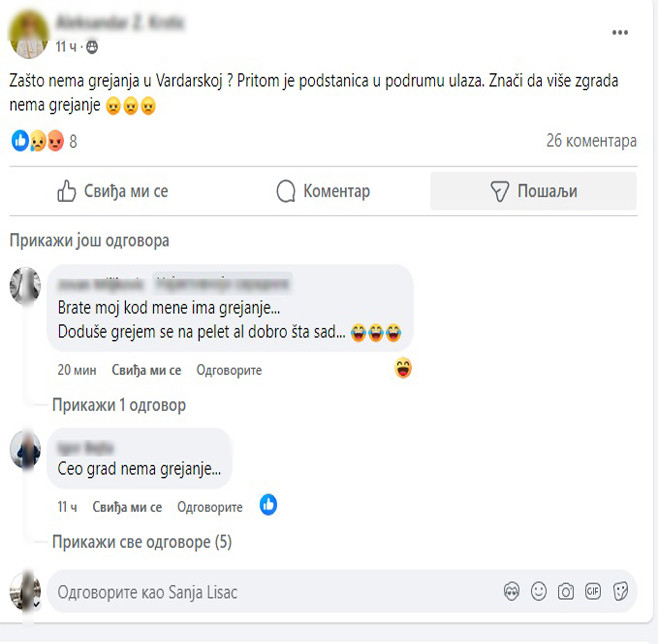Screen dimensions: 658x644
Task: Open the '26 коментара' comments link
Action: click(591, 141)
